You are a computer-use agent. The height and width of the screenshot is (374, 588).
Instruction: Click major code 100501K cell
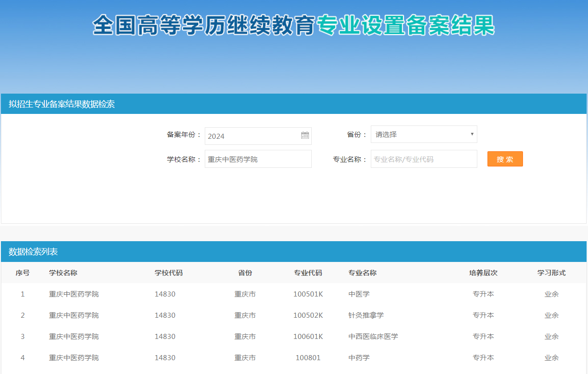click(x=308, y=294)
